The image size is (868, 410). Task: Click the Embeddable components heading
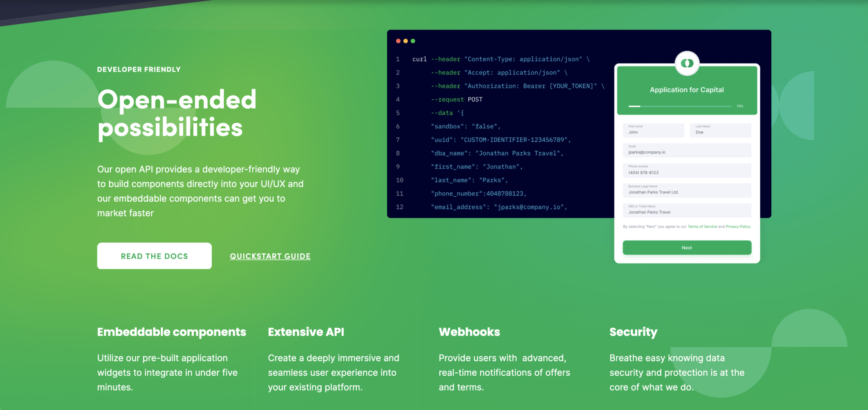click(x=172, y=332)
